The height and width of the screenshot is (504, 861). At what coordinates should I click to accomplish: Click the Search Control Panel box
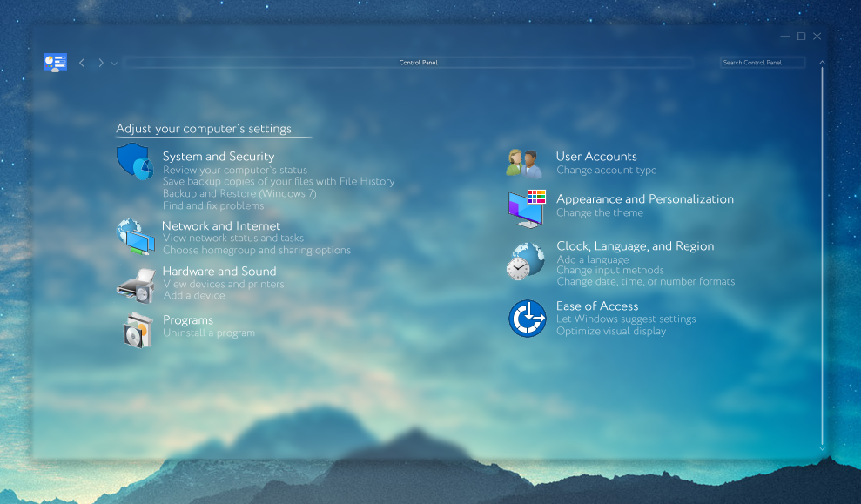763,63
